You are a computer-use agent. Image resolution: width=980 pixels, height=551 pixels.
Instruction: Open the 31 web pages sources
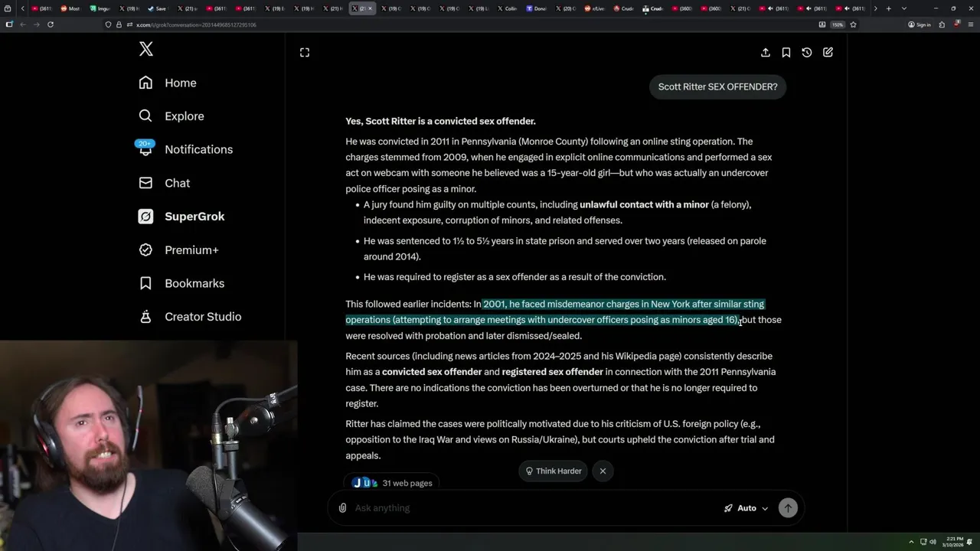pyautogui.click(x=392, y=483)
